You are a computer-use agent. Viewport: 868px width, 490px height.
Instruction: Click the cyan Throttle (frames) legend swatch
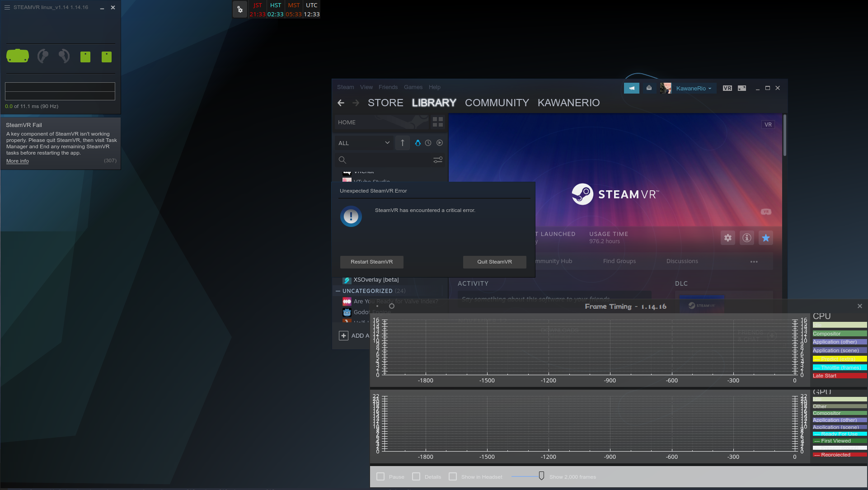coord(840,367)
